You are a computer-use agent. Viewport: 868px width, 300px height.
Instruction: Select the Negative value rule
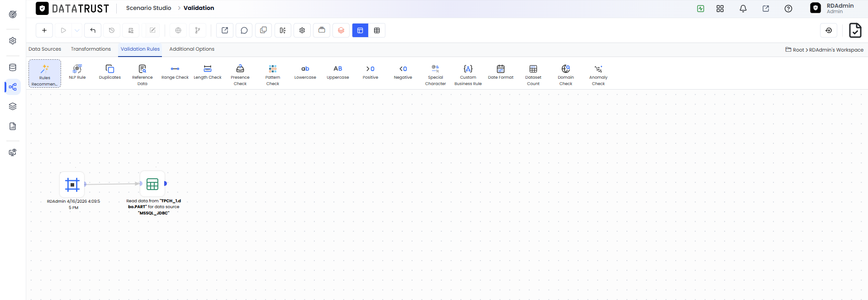(403, 72)
